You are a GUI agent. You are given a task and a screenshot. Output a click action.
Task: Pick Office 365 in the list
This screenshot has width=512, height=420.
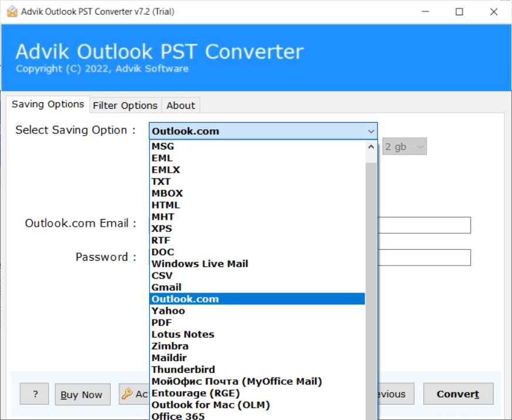[x=257, y=416]
